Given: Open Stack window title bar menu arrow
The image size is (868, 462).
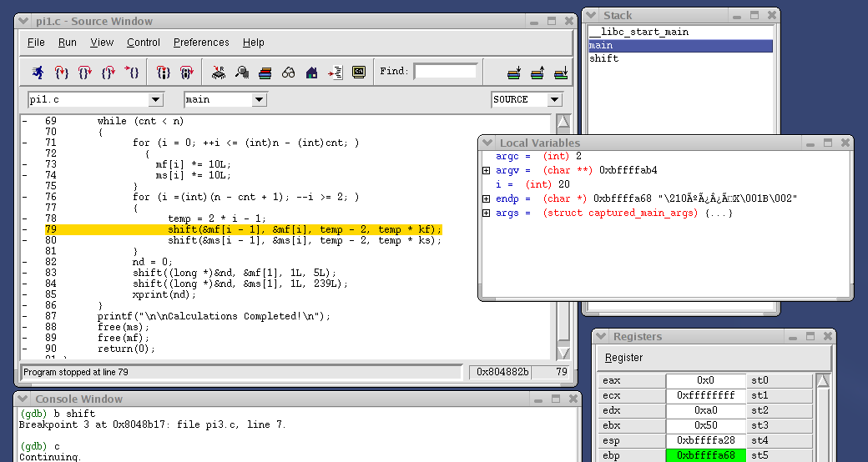Looking at the screenshot, I should pos(591,15).
